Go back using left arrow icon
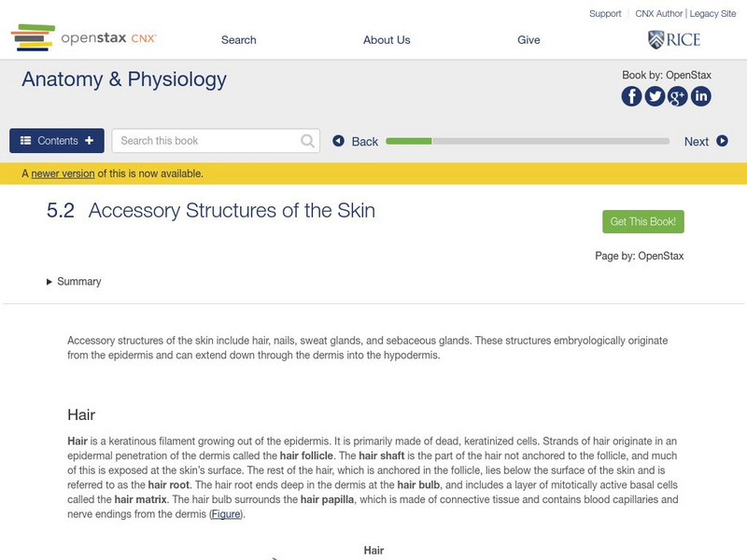 coord(339,141)
